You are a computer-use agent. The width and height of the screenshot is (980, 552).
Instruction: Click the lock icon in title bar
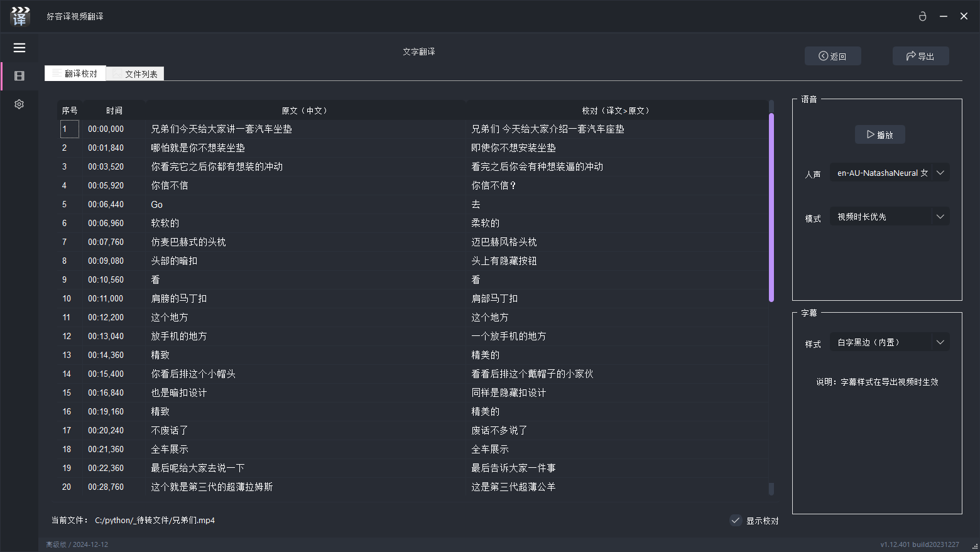click(922, 16)
